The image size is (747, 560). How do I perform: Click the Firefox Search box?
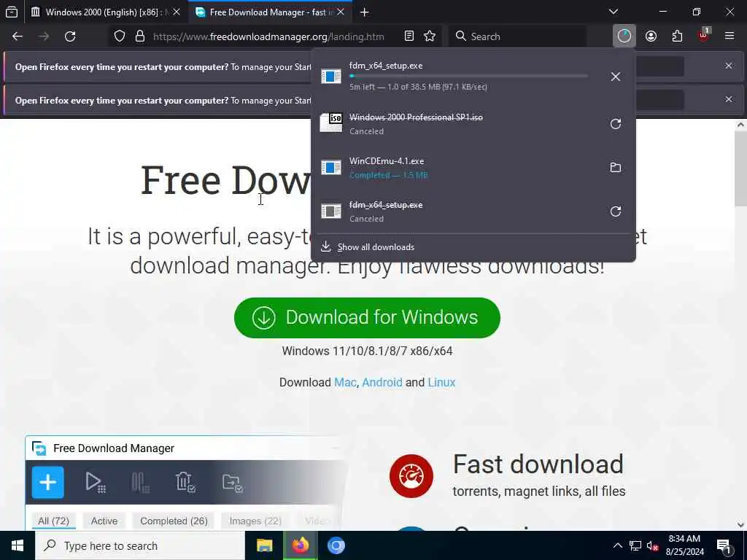pos(517,36)
